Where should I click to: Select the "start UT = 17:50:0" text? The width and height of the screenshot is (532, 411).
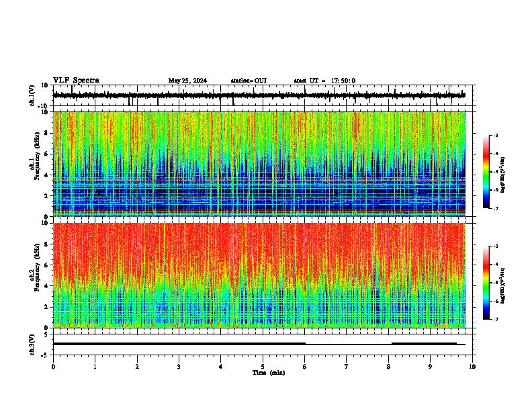click(x=324, y=81)
